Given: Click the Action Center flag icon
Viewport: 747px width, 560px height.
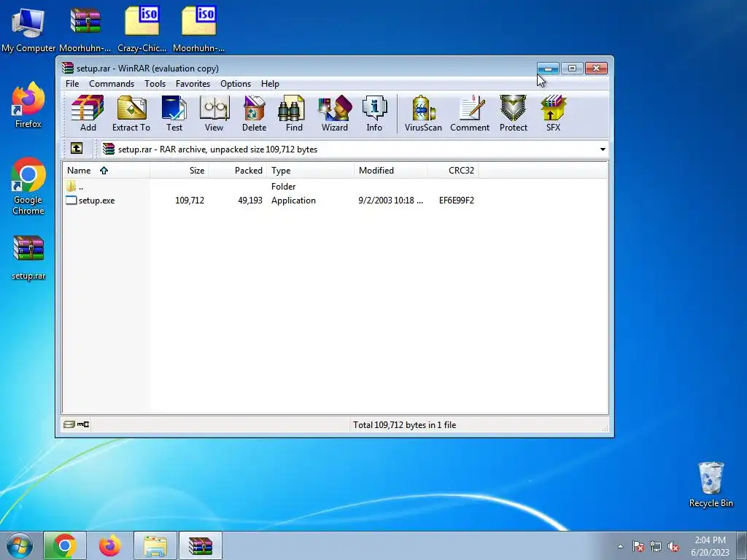Looking at the screenshot, I should [638, 546].
